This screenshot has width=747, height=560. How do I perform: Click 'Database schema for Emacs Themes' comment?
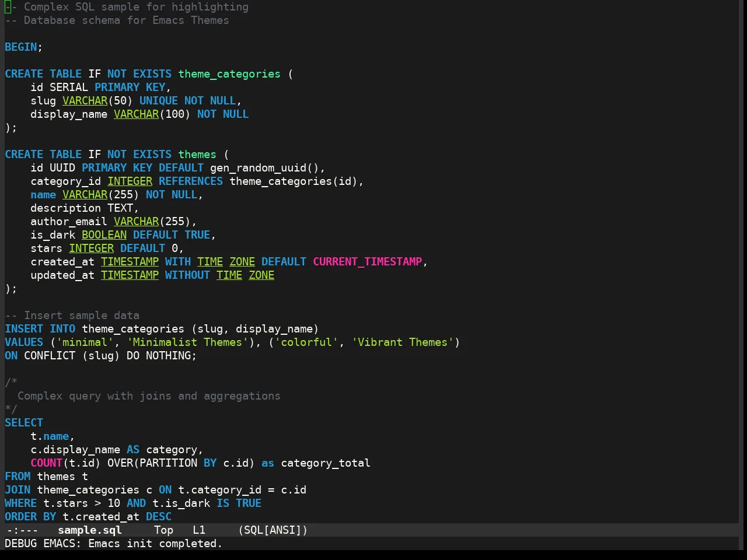pos(117,20)
